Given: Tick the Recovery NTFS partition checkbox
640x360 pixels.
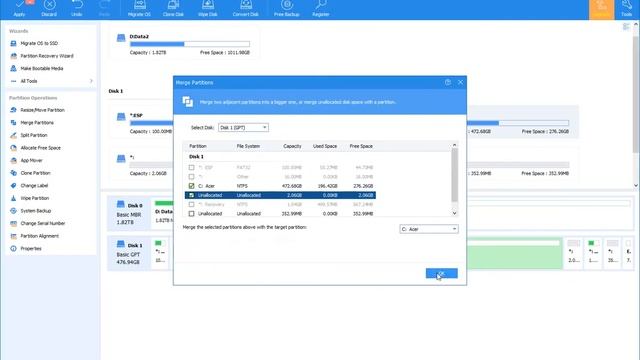Looking at the screenshot, I should (x=191, y=204).
